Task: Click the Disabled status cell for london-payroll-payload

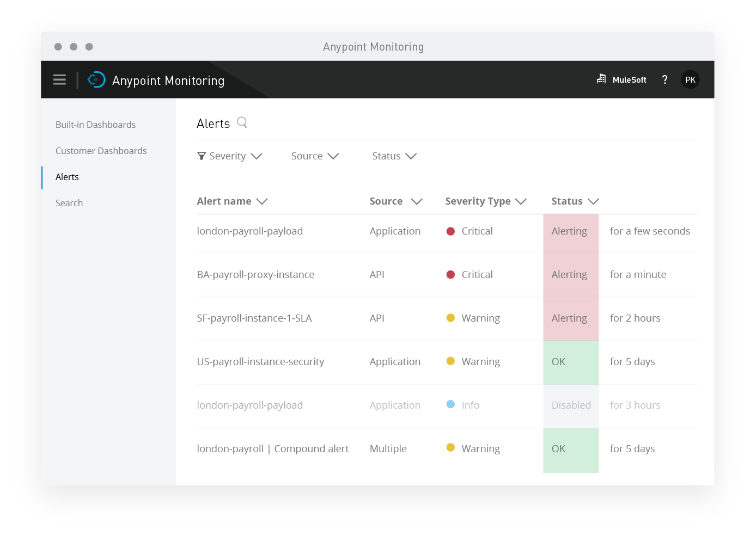Action: tap(571, 405)
